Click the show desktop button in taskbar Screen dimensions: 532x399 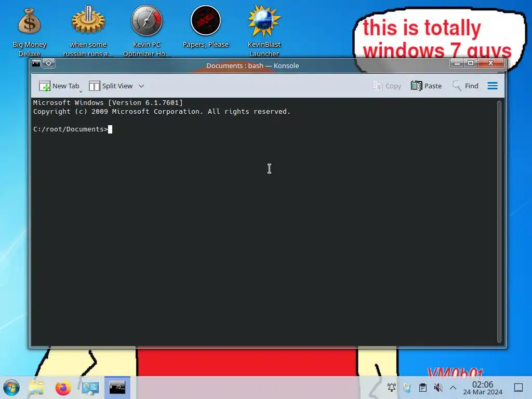tap(518, 388)
